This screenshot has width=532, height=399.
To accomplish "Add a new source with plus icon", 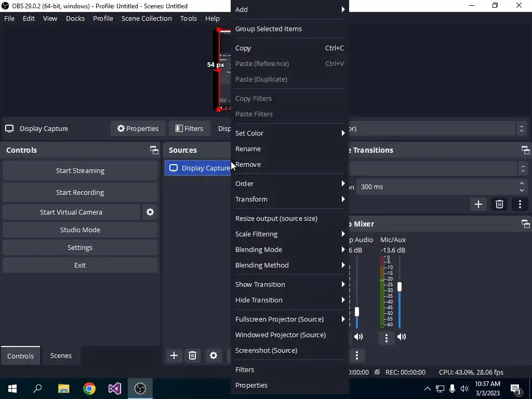I will pyautogui.click(x=174, y=355).
